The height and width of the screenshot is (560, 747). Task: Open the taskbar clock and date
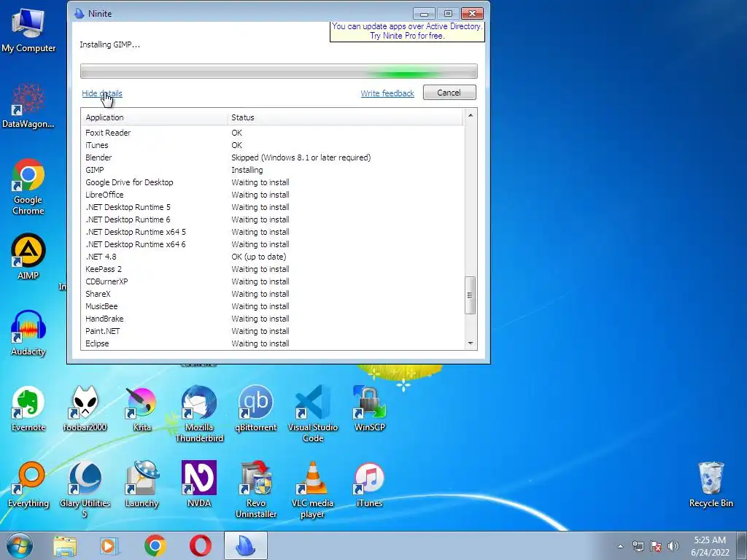tap(710, 546)
